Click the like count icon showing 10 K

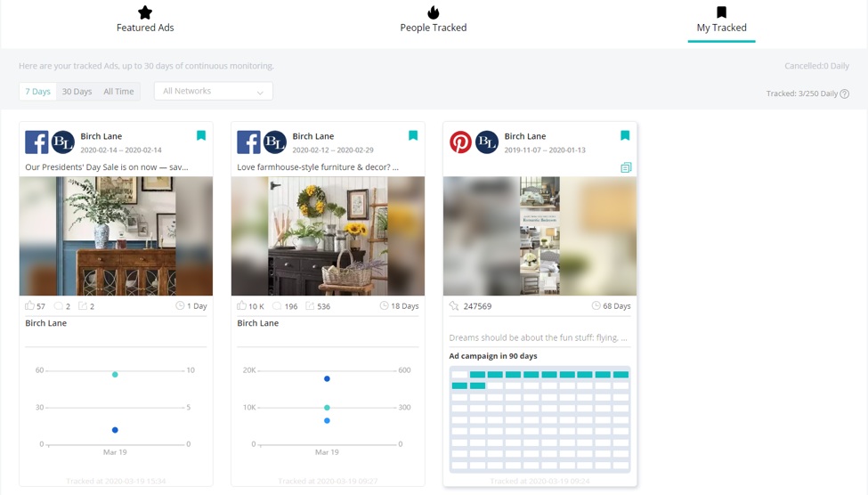point(241,306)
